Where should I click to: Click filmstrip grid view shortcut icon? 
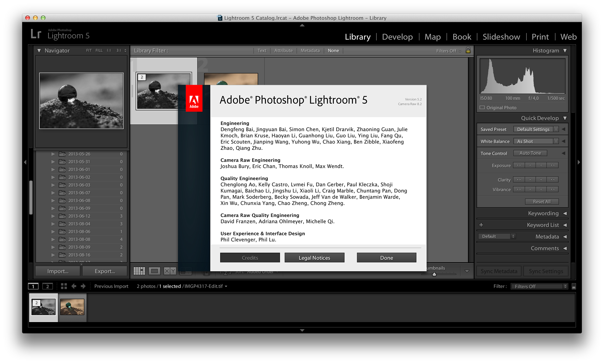64,286
